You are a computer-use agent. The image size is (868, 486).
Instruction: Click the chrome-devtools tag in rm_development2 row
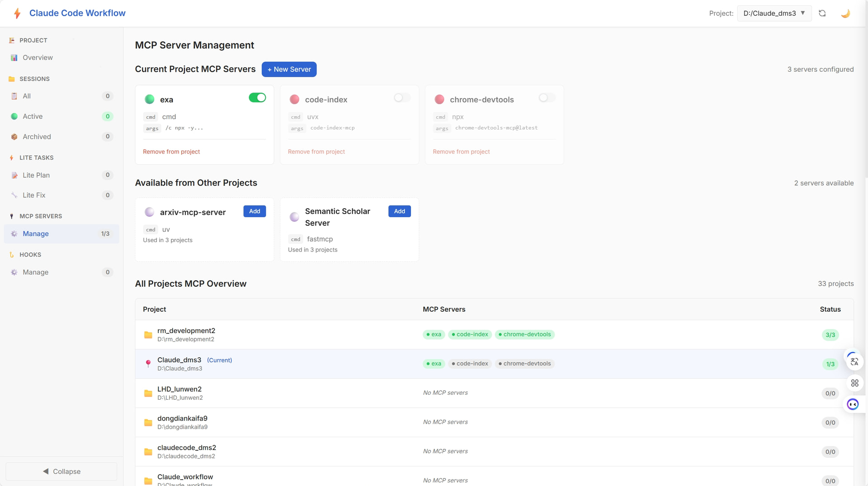524,335
